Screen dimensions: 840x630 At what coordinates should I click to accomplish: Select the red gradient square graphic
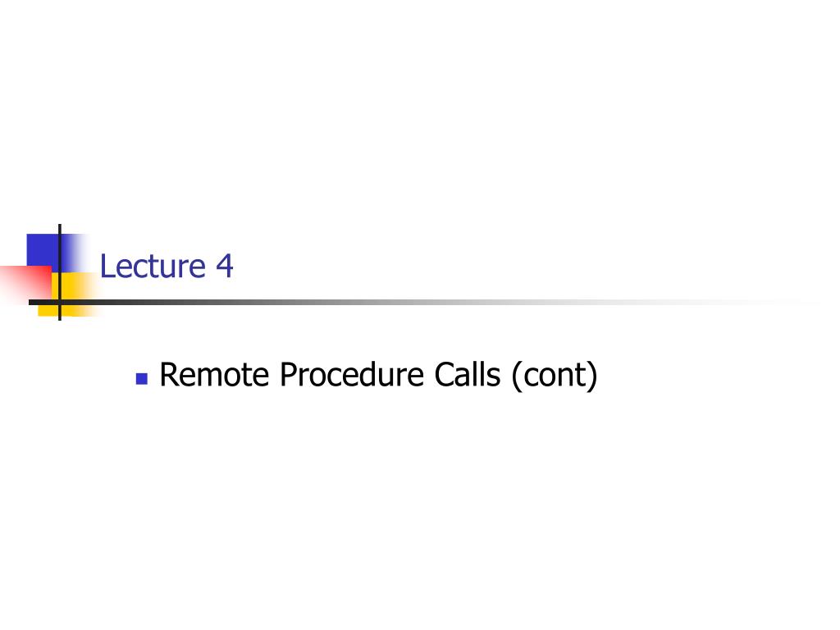[x=25, y=283]
